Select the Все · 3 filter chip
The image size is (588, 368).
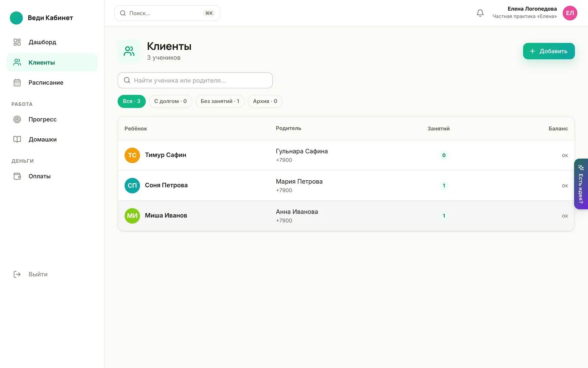132,101
